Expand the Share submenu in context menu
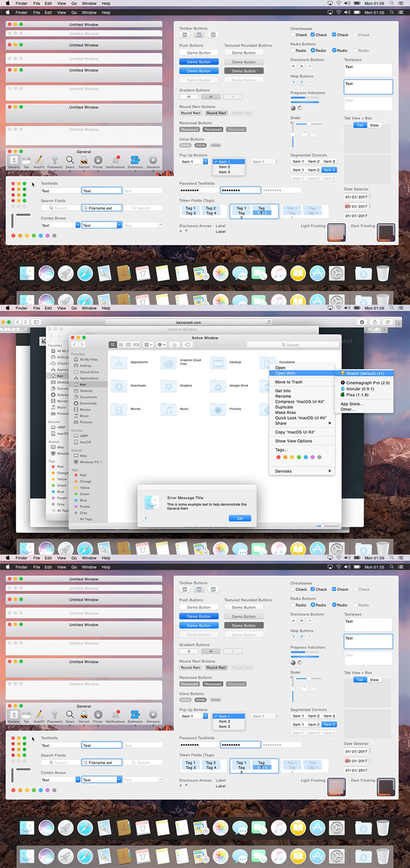Viewport: 410px width, 868px height. click(302, 424)
